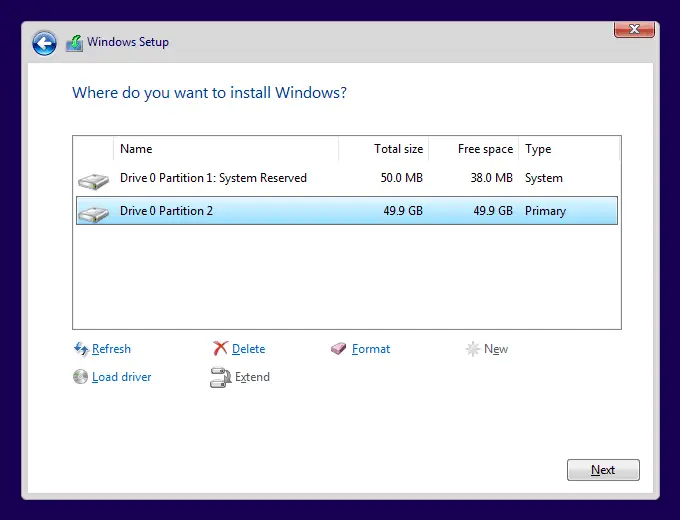Select Drive 0 Partition 1: System Reserved
Image resolution: width=680 pixels, height=520 pixels.
coord(347,178)
